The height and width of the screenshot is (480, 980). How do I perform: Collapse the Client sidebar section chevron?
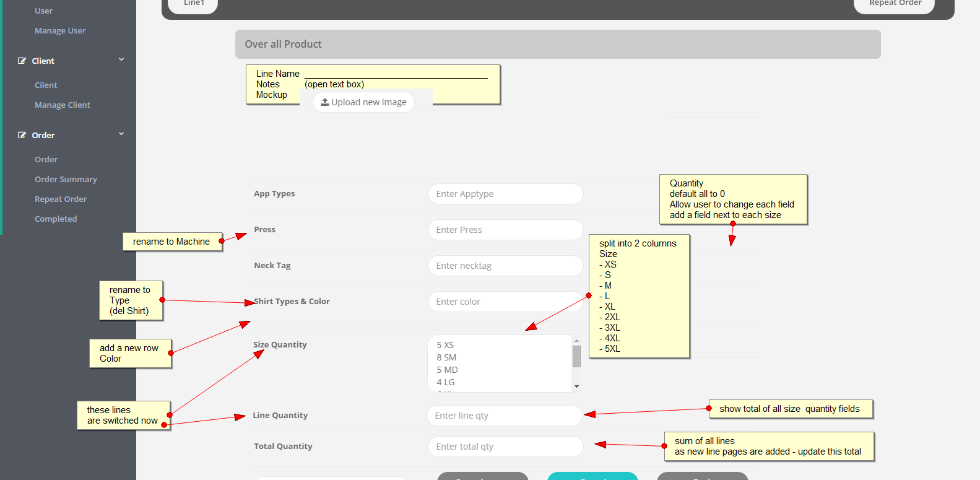121,59
